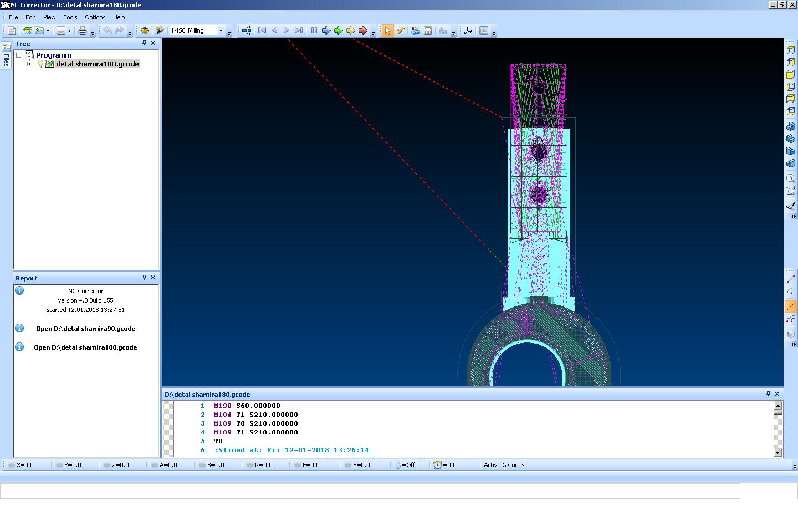Screen dimensions: 798x532
Task: Open the Tools menu
Action: pos(70,17)
